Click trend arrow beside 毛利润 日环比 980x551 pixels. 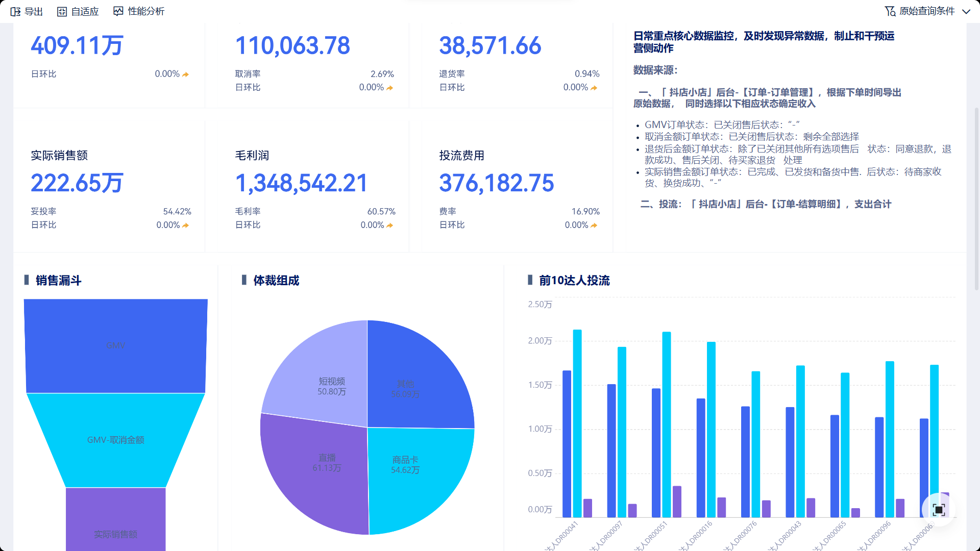(x=390, y=225)
